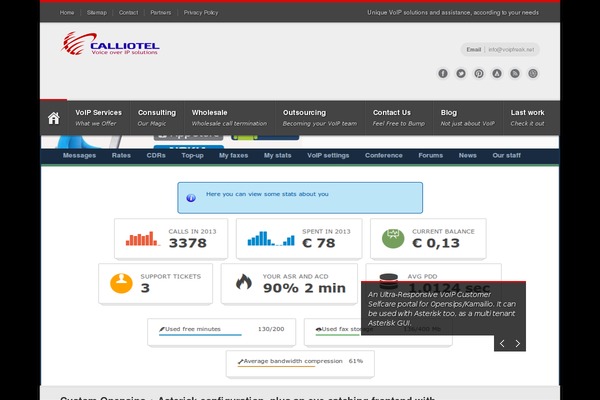Switch to the Conference tab
This screenshot has height=400, width=600.
pos(384,155)
